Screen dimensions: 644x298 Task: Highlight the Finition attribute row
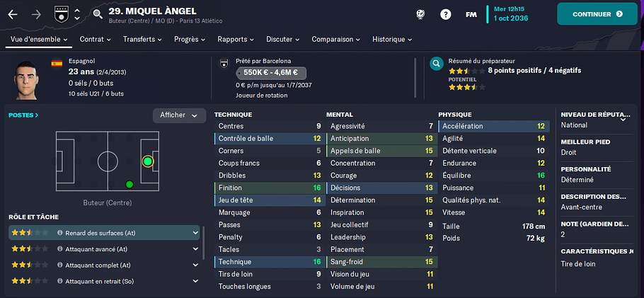270,188
